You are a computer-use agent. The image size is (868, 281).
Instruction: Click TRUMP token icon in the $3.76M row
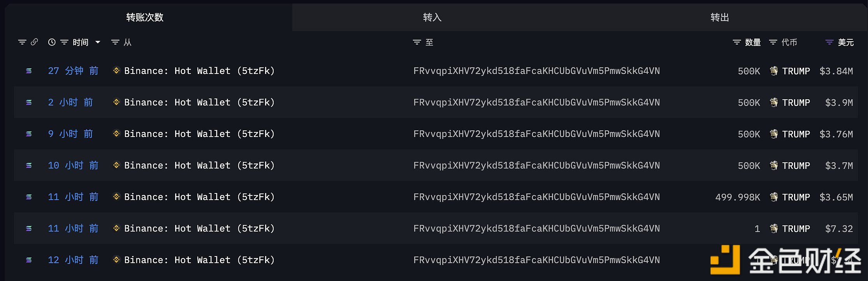[774, 134]
